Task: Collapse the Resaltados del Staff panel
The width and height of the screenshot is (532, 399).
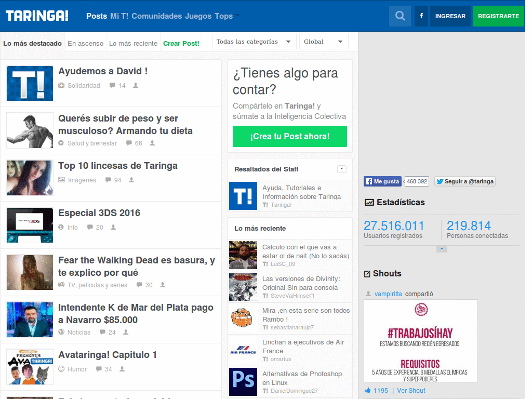Action: click(342, 169)
